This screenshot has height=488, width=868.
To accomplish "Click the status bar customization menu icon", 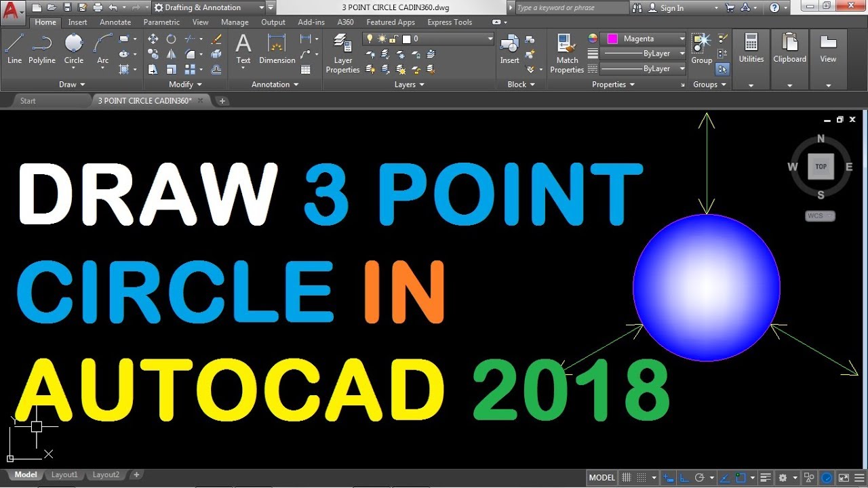I will tap(859, 478).
